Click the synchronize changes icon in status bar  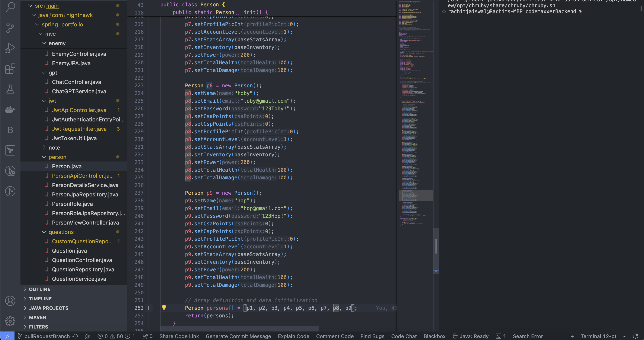[x=75, y=336]
